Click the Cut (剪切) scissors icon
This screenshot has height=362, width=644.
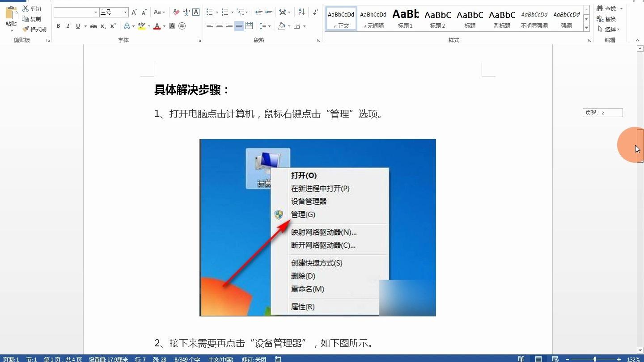pyautogui.click(x=26, y=8)
